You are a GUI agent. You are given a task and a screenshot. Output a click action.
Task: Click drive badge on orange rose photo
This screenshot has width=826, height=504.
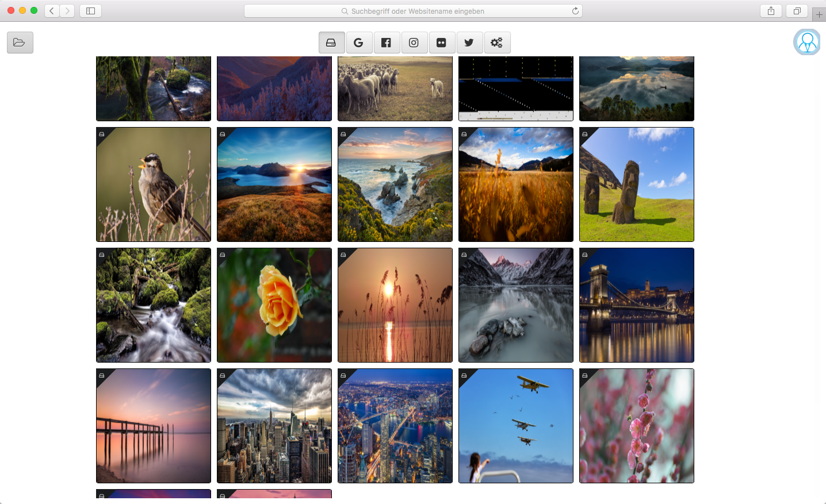[223, 255]
